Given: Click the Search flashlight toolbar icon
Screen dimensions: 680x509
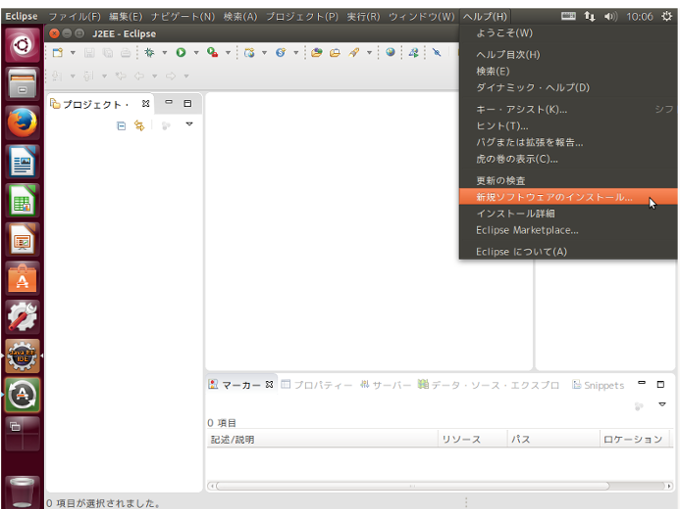Looking at the screenshot, I should pyautogui.click(x=354, y=53).
